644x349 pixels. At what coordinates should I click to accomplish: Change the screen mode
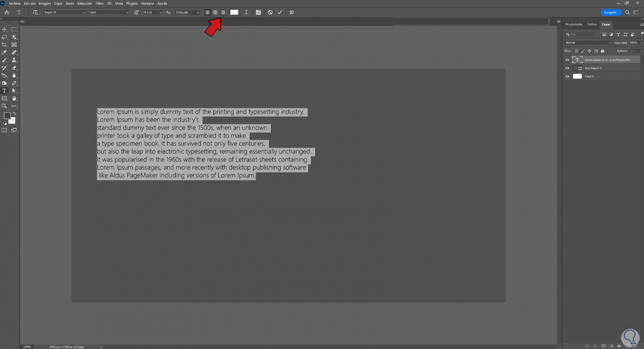(x=14, y=130)
